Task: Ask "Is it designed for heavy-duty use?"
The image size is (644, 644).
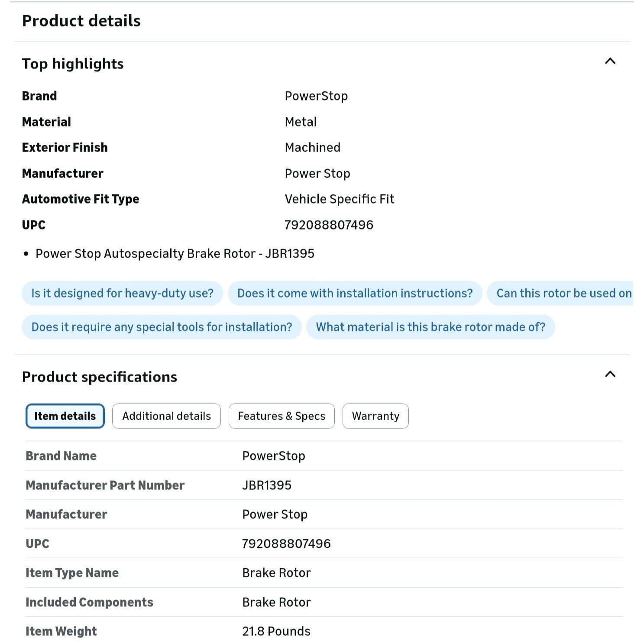Action: pyautogui.click(x=122, y=293)
